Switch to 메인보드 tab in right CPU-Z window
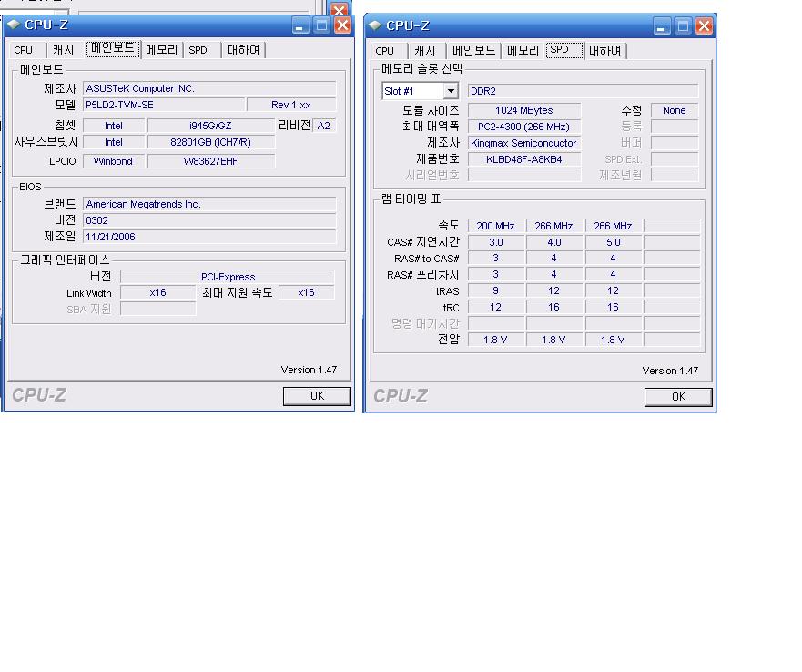This screenshot has width=802, height=672. click(x=474, y=51)
